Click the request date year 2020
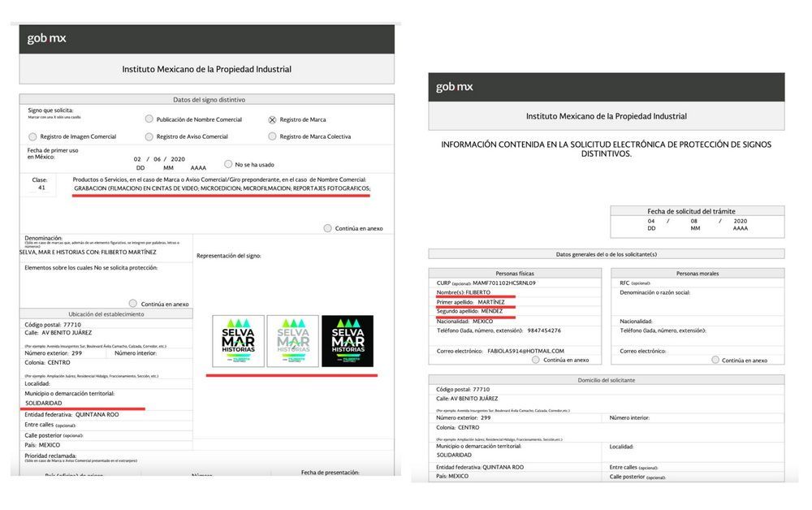 coord(740,221)
